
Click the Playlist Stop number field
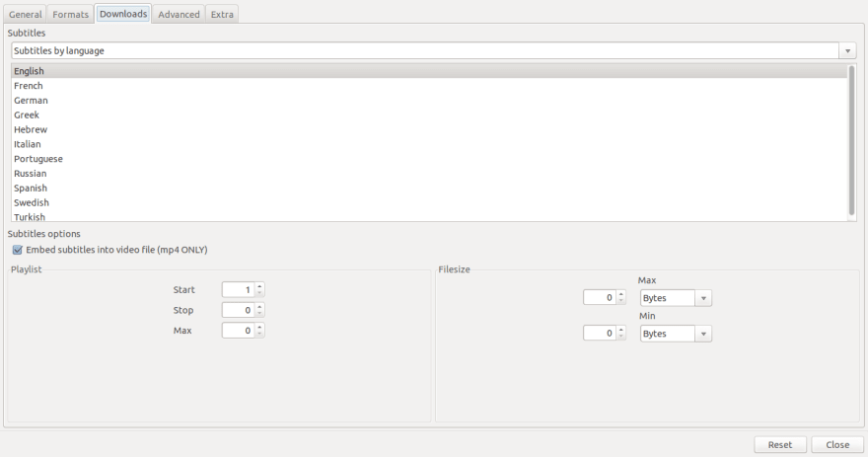(x=238, y=310)
